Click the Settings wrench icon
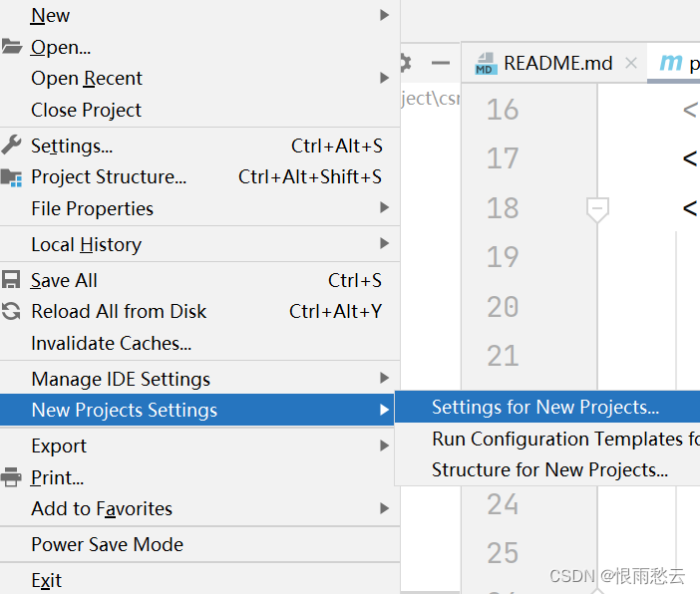The height and width of the screenshot is (594, 700). point(11,146)
